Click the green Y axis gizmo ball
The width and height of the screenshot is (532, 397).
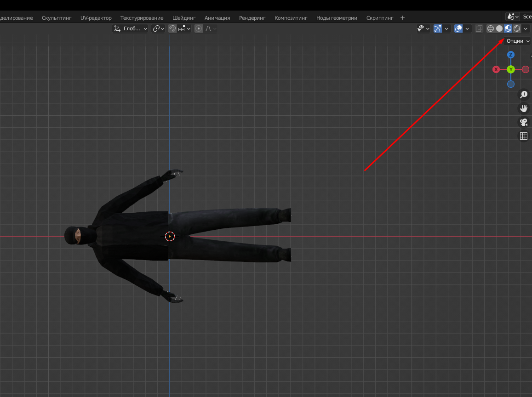(x=510, y=69)
